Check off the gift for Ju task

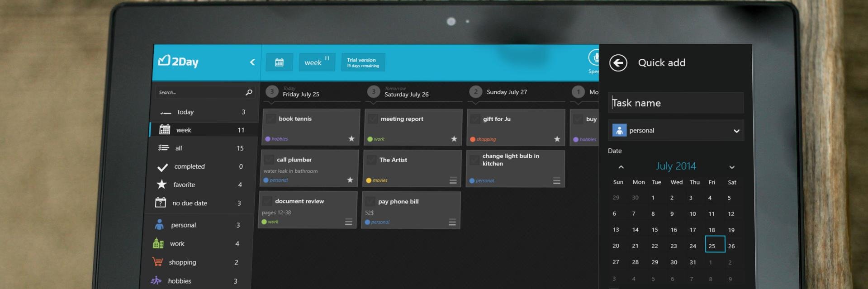tap(475, 119)
